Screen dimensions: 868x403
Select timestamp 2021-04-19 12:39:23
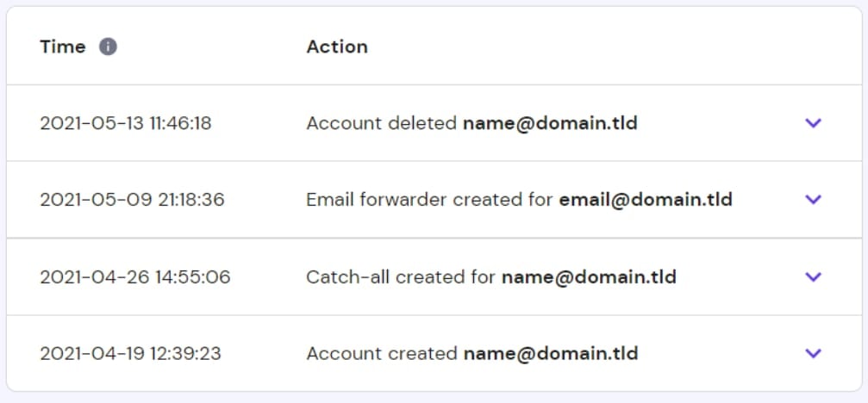[x=130, y=353]
